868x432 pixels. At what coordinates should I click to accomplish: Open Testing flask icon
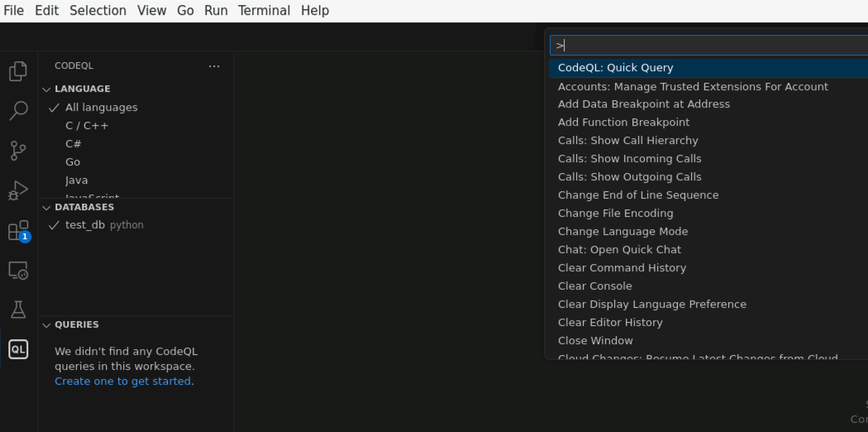click(x=18, y=310)
